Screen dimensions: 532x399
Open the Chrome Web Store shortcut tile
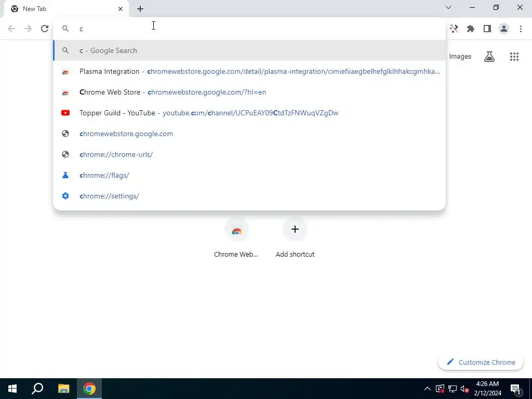tap(236, 237)
